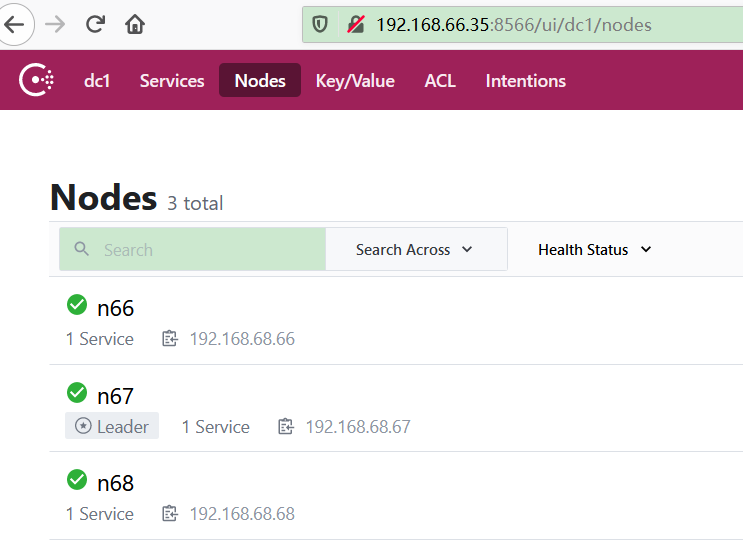Image resolution: width=743 pixels, height=543 pixels.
Task: Click the shield tracking protection icon
Action: pos(320,24)
